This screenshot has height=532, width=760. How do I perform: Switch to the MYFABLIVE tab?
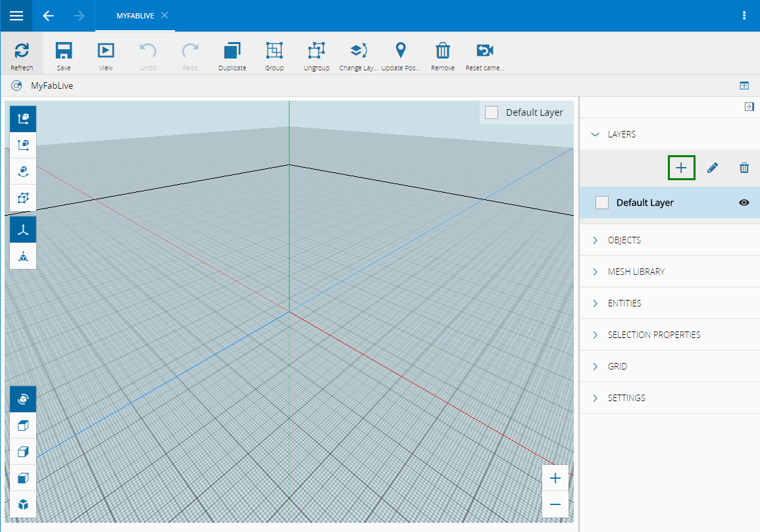click(x=135, y=16)
